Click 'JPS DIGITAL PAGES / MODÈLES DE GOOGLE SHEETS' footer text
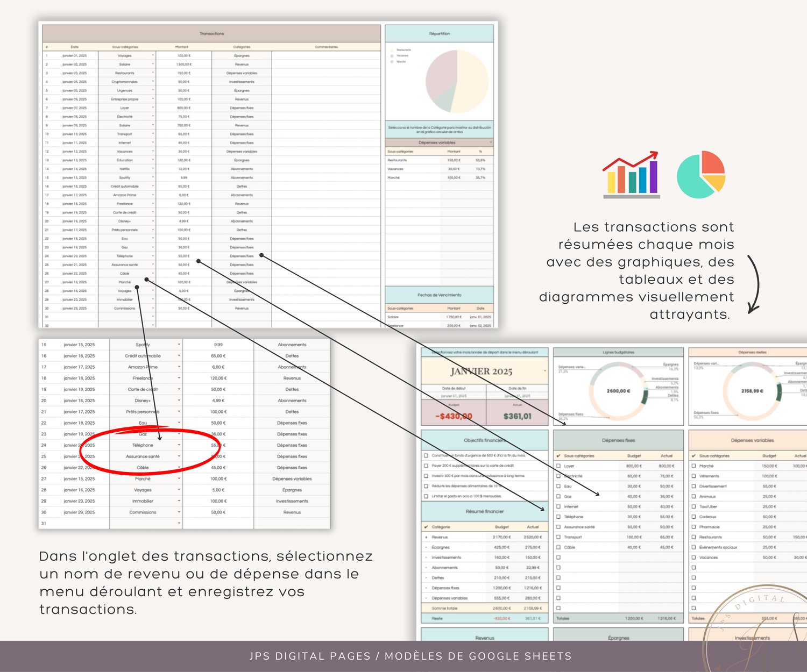Viewport: 807px width, 672px height. 410,656
